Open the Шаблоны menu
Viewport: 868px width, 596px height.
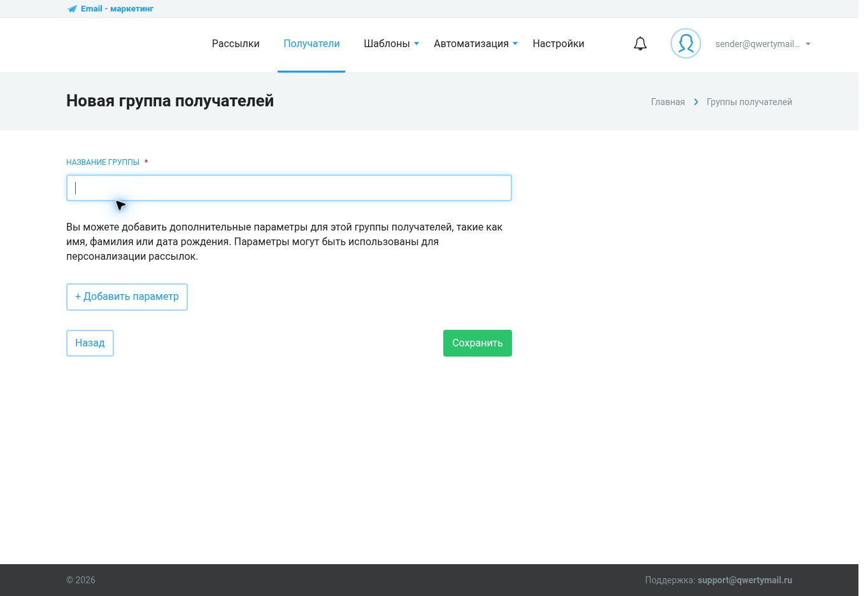point(387,44)
